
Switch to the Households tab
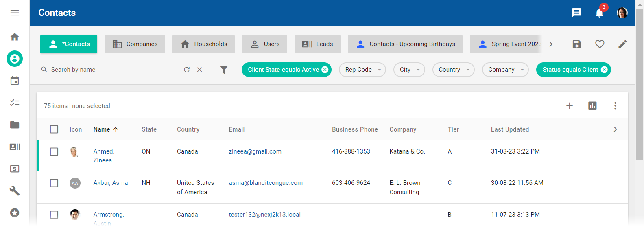(x=203, y=44)
